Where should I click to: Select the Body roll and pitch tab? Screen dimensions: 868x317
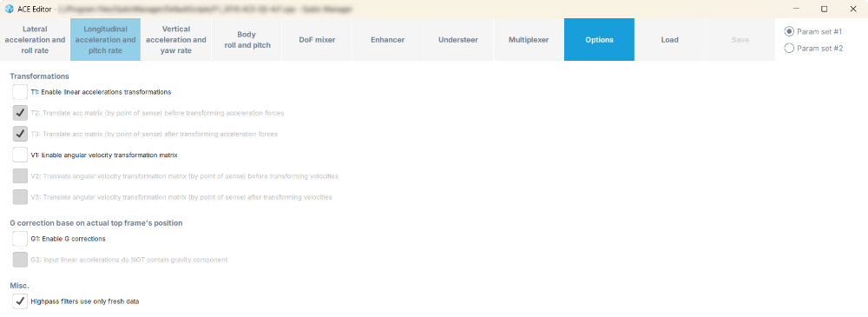(247, 39)
